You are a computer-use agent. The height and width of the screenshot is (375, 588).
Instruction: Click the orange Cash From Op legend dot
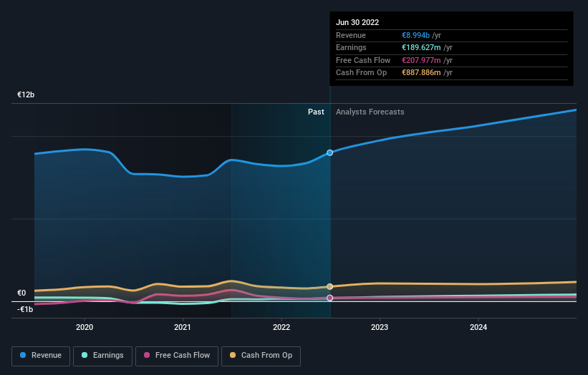pos(233,355)
